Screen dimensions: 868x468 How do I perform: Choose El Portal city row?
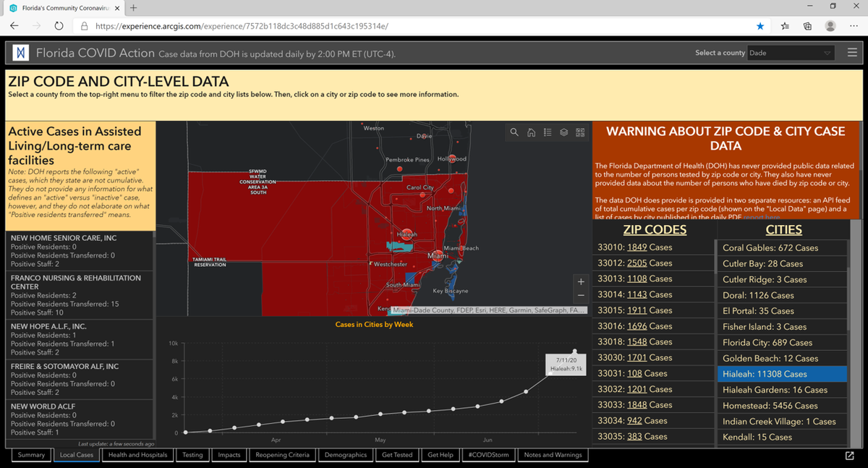pos(783,311)
